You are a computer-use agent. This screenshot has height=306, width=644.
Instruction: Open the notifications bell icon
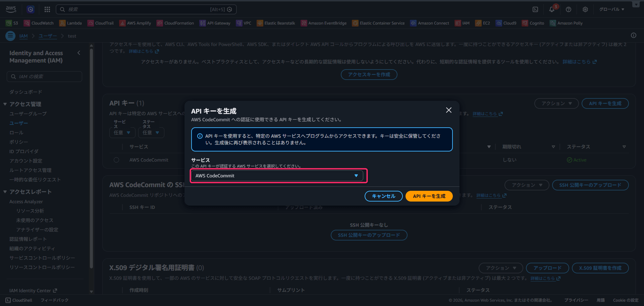[552, 9]
